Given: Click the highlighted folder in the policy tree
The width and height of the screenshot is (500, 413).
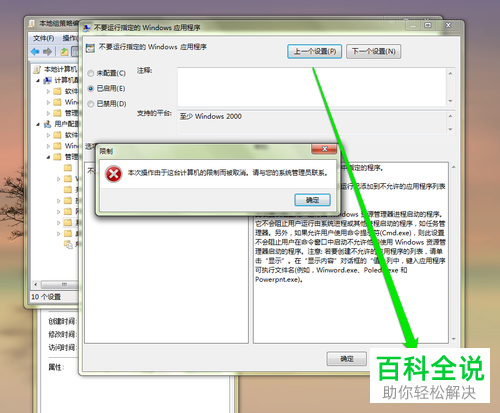Looking at the screenshot, I should [68, 222].
